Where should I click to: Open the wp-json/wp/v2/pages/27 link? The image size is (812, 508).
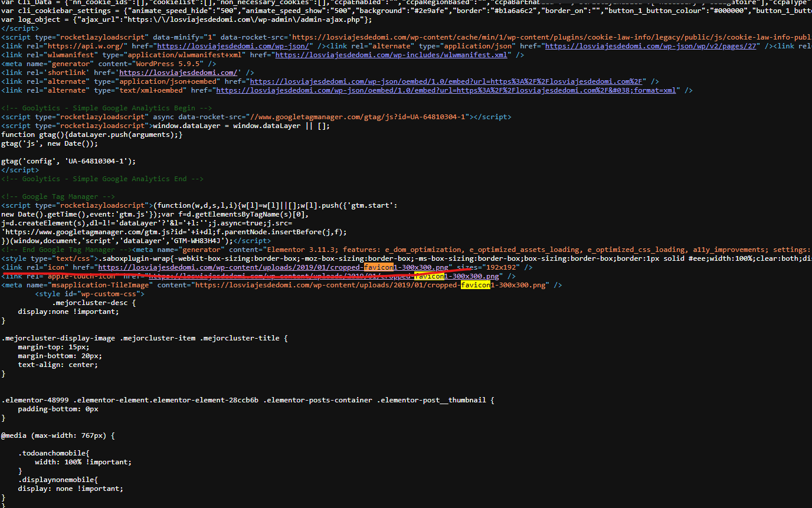click(x=650, y=46)
